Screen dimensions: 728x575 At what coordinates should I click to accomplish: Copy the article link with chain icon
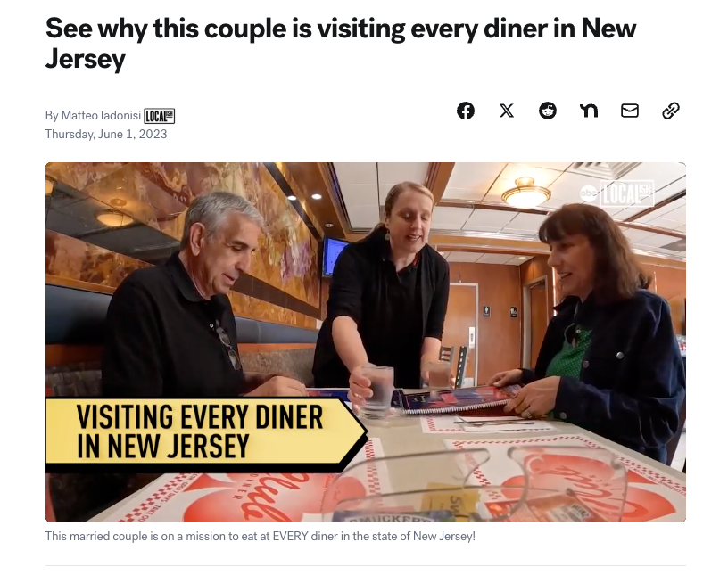tap(670, 111)
